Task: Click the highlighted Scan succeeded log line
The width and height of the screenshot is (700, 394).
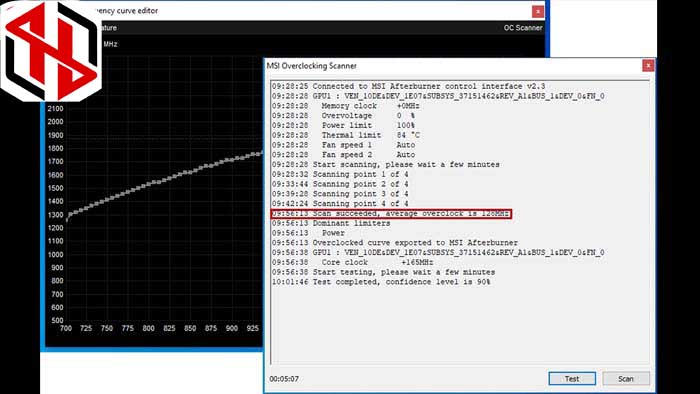Action: [391, 214]
